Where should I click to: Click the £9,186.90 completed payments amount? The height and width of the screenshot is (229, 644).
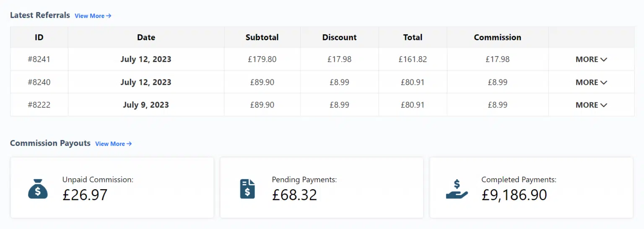(x=514, y=195)
